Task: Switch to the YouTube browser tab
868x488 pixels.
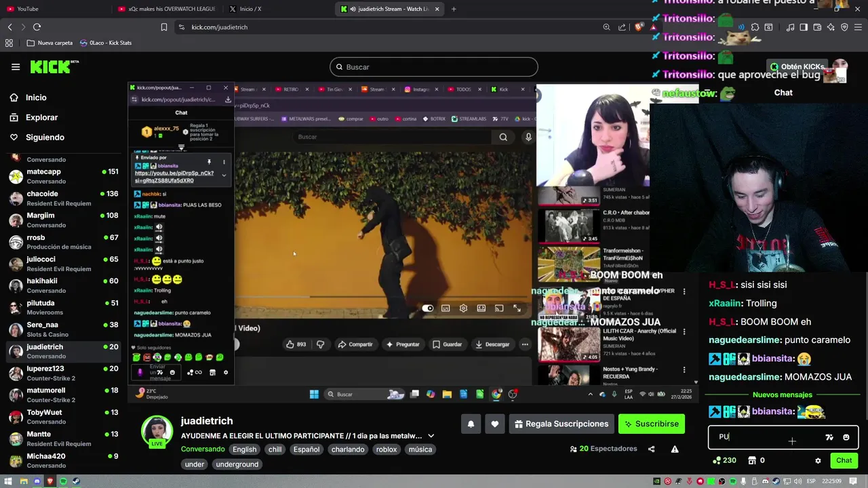Action: (54, 9)
